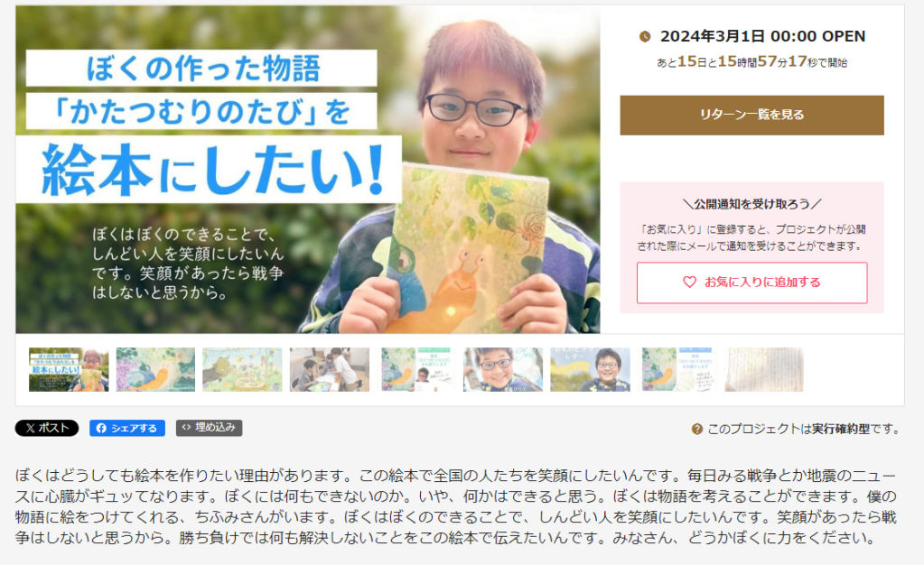Screen dimensions: 924x565
Task: Select the yellow letter thumbnail with the boy
Action: (x=590, y=369)
